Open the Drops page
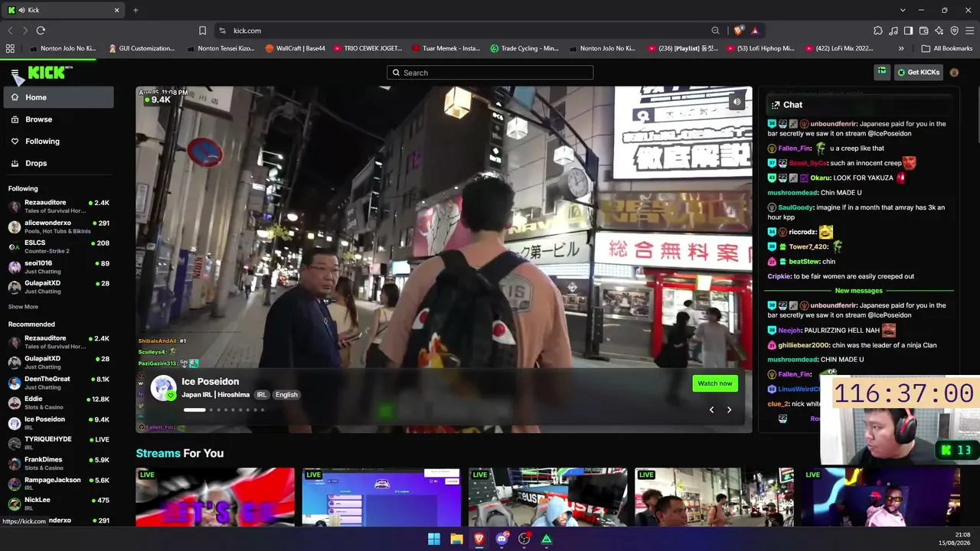 point(59,163)
